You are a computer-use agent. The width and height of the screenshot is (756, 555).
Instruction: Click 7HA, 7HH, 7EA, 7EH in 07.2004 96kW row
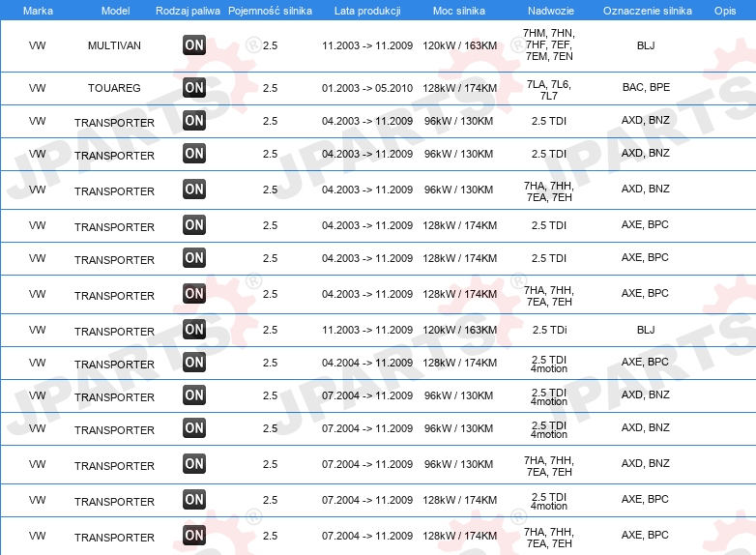point(549,466)
